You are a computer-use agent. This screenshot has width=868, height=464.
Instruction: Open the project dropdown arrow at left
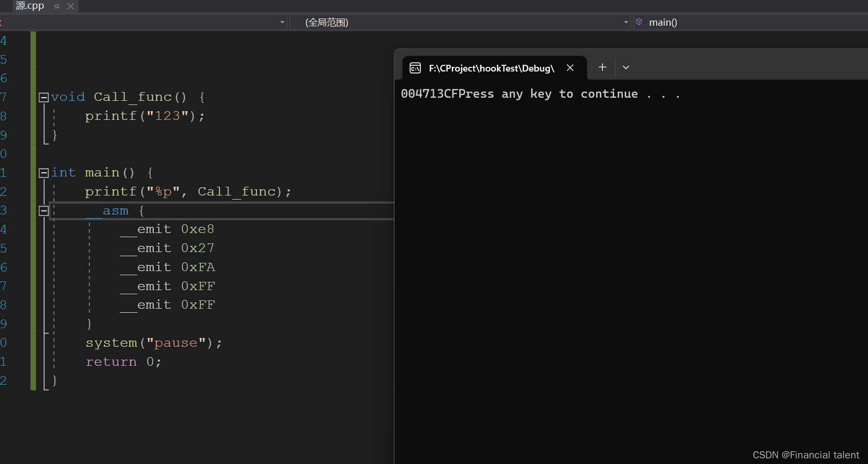[282, 22]
